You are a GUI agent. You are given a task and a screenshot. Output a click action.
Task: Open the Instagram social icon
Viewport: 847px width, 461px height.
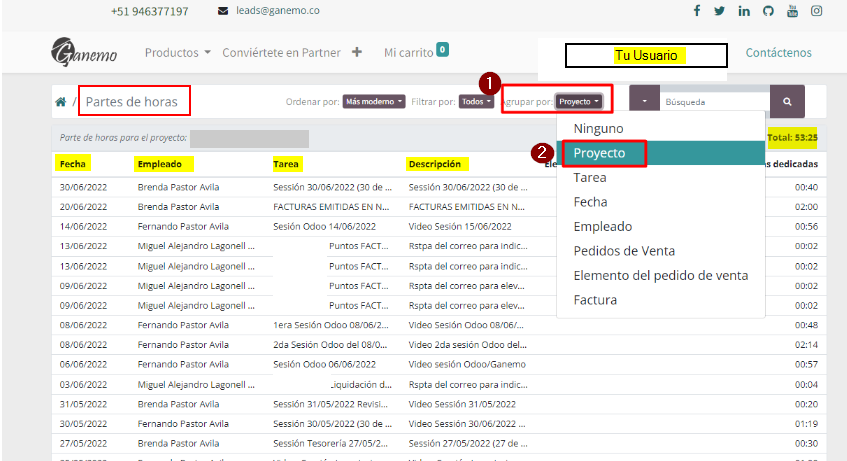tap(817, 11)
